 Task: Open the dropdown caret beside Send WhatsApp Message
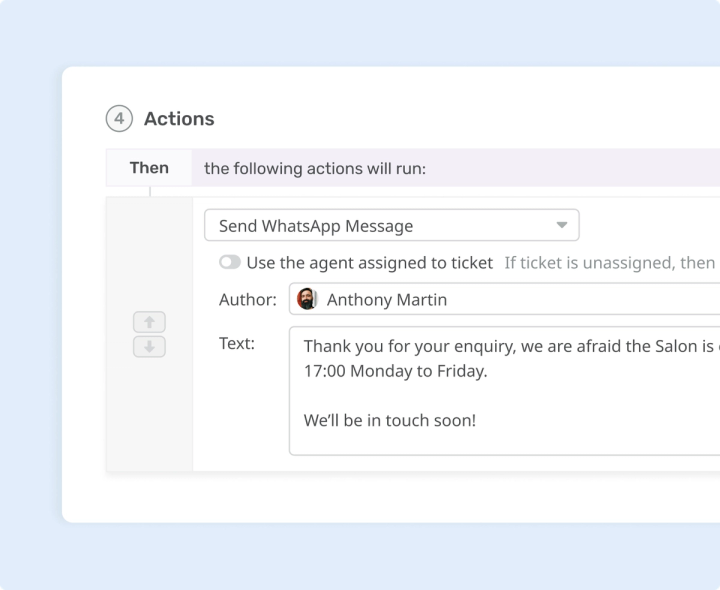(562, 225)
